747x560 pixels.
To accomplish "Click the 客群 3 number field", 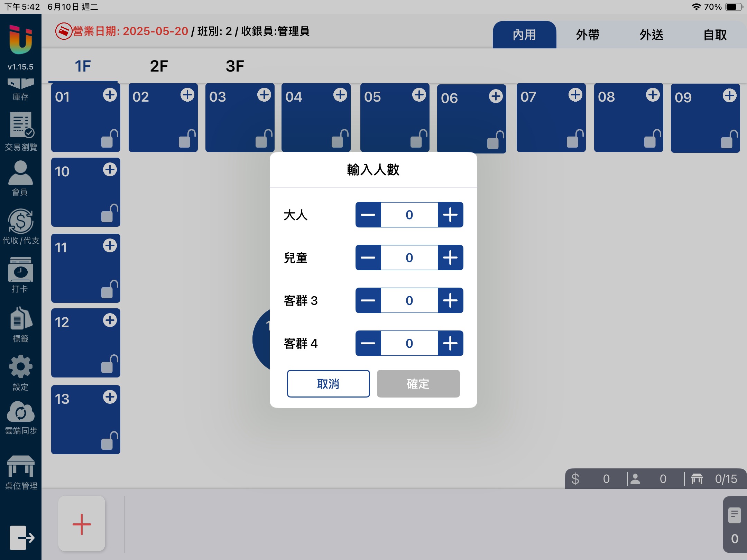I will [409, 300].
